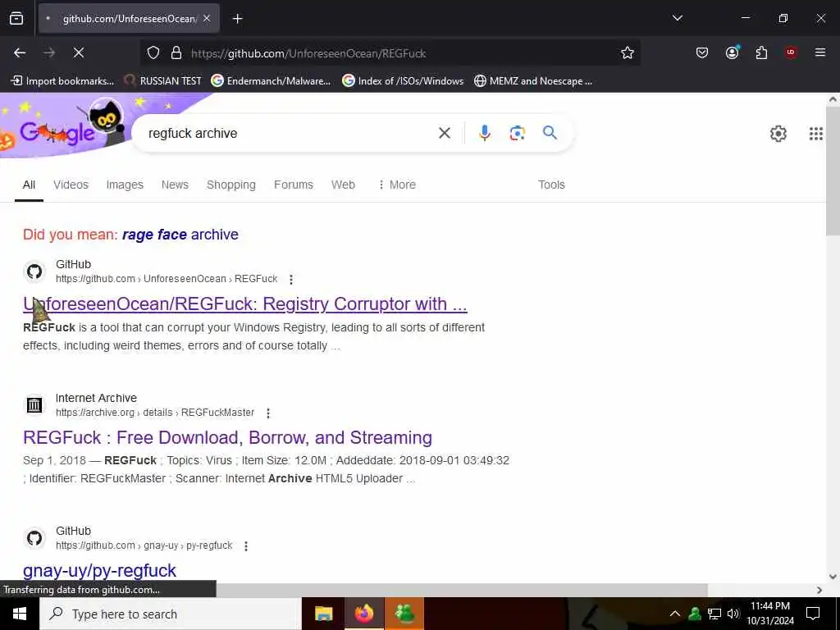Open the Google apps grid
This screenshot has width=840, height=630.
[x=816, y=134]
